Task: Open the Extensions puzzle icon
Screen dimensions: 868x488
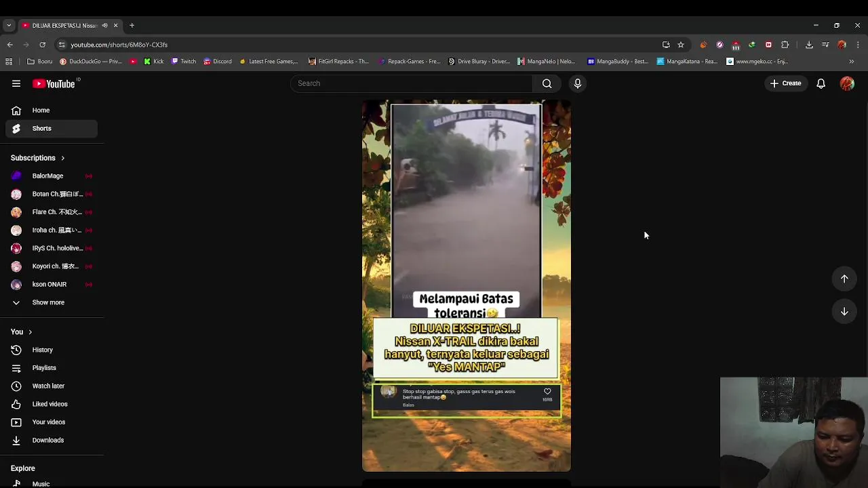Action: pos(785,45)
